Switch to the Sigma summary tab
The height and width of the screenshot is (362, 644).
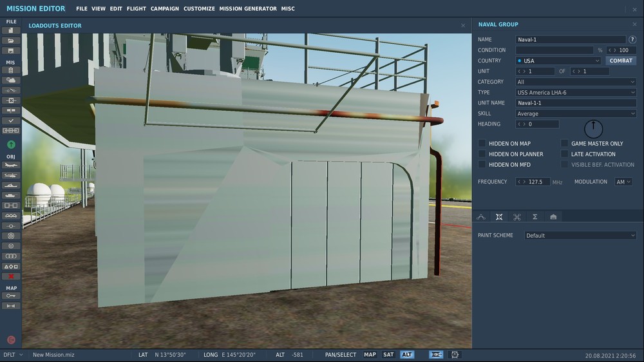[x=535, y=216]
